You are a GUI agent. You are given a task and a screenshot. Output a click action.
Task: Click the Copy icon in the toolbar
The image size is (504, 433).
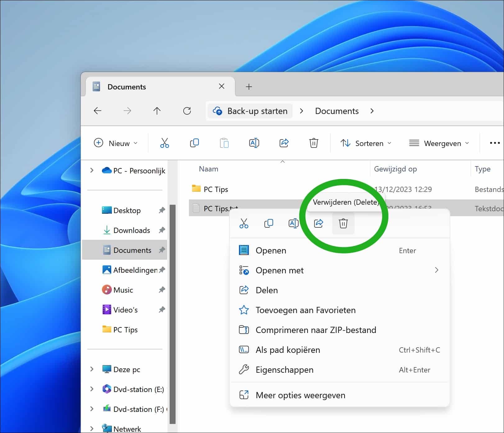[194, 143]
